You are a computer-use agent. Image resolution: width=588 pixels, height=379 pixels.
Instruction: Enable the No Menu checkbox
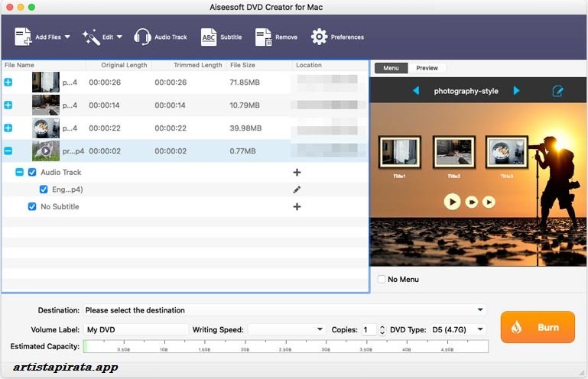[x=382, y=279]
